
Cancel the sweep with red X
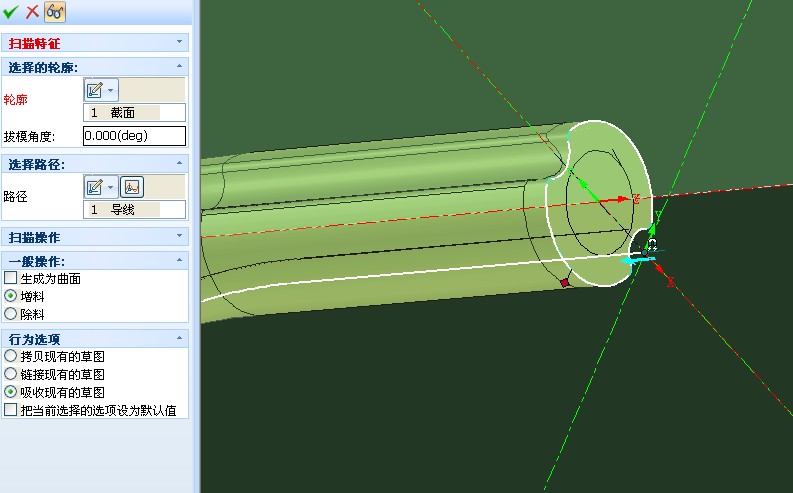coord(32,12)
